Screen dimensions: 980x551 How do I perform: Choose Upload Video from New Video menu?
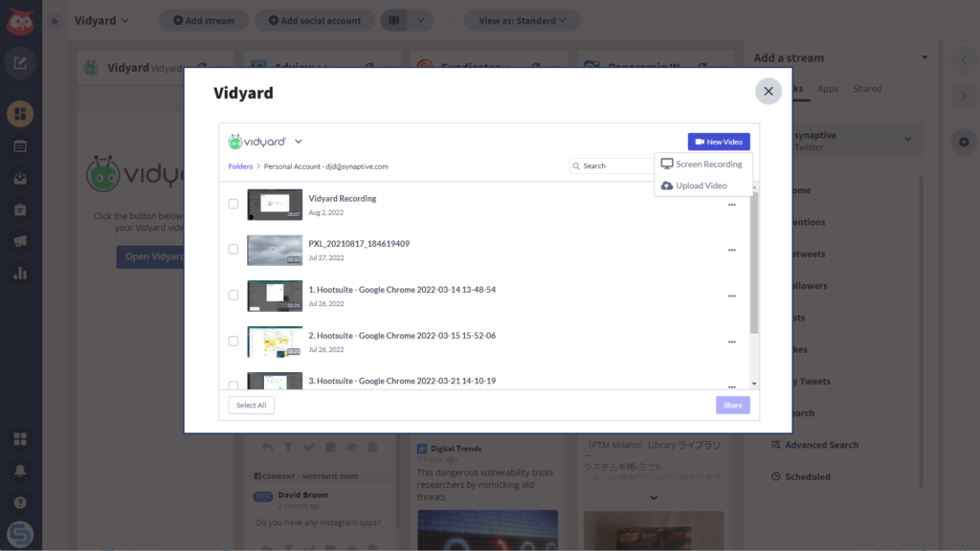pyautogui.click(x=695, y=186)
